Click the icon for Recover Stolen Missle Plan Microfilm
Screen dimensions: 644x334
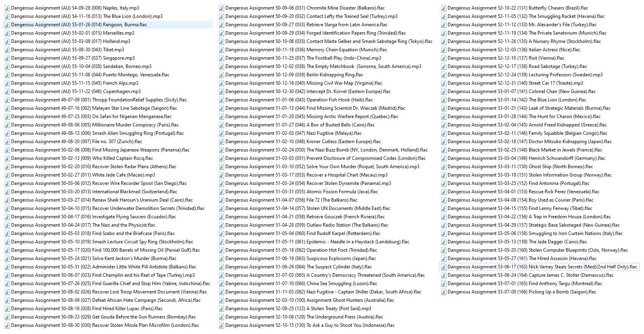coord(7,325)
